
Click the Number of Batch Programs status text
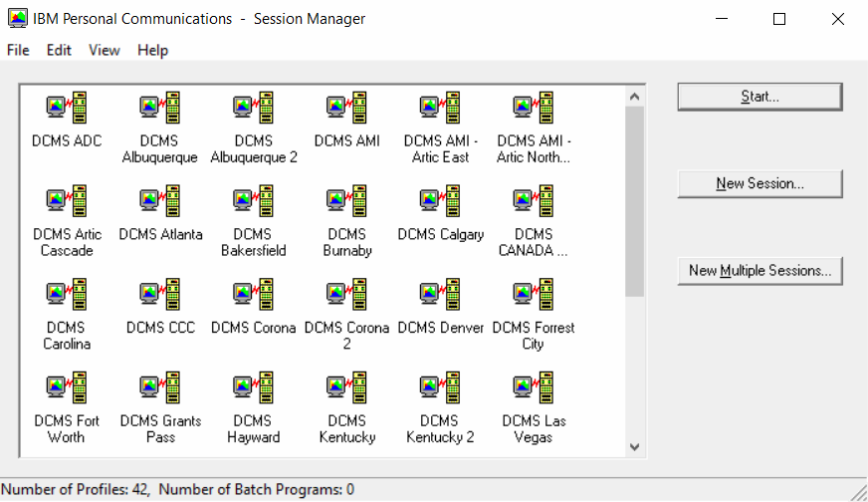[256, 490]
